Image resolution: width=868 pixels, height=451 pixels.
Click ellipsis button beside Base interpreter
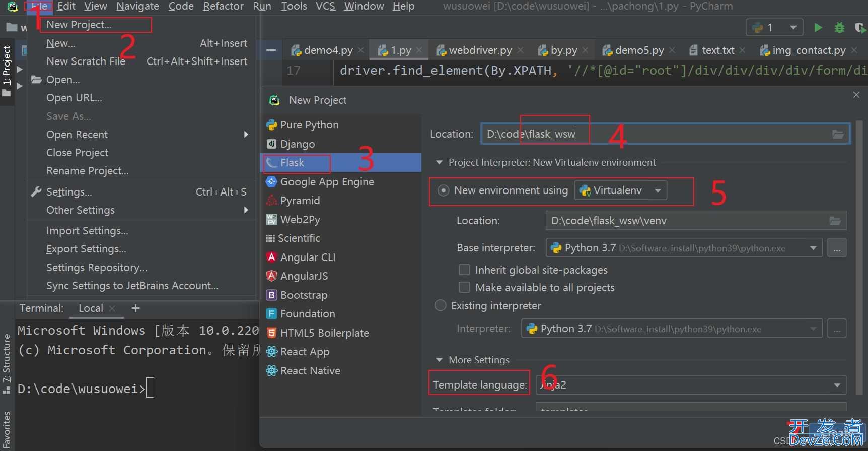[836, 248]
